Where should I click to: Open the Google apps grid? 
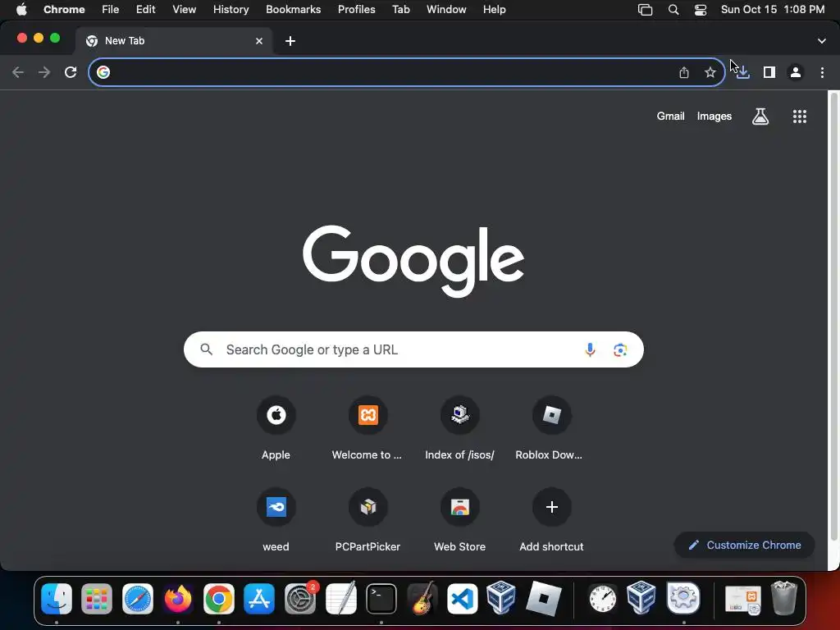click(800, 116)
